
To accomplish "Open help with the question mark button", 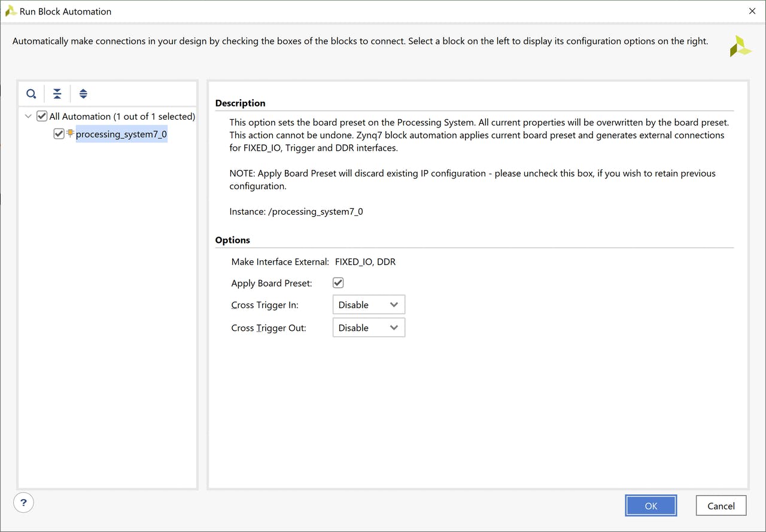I will coord(23,502).
